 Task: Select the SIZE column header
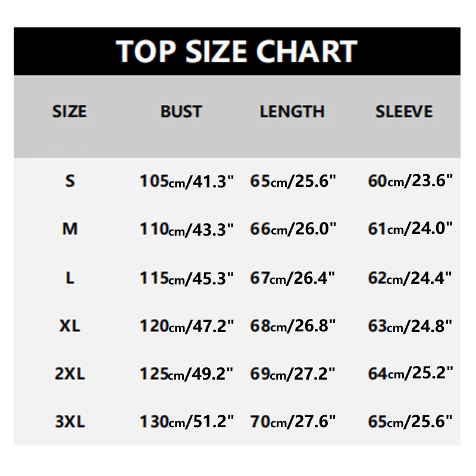tap(70, 112)
